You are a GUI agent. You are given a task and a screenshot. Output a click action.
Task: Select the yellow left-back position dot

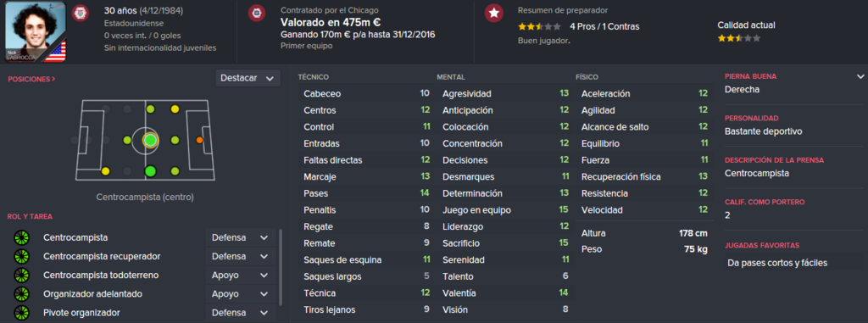click(x=105, y=171)
